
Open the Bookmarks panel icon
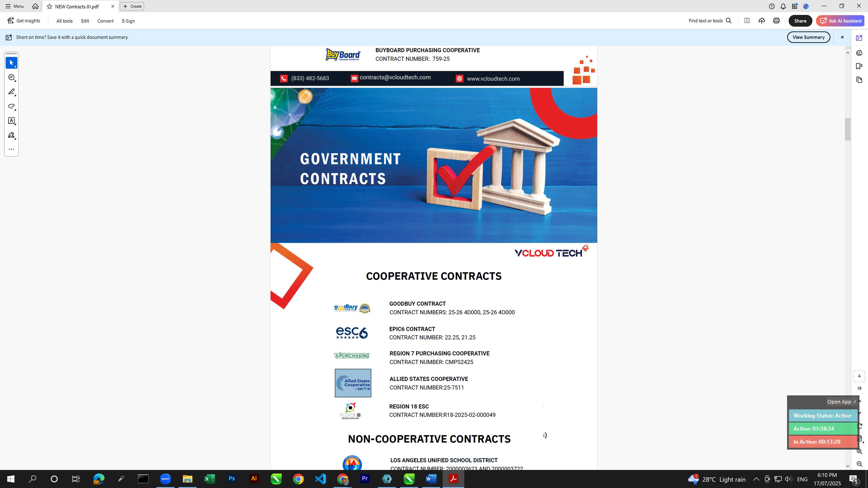pos(859,66)
